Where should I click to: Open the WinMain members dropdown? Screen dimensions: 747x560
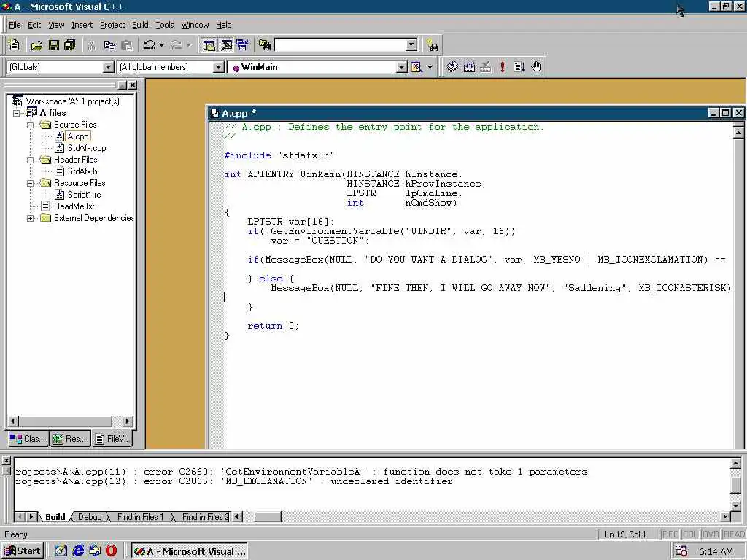pos(402,67)
